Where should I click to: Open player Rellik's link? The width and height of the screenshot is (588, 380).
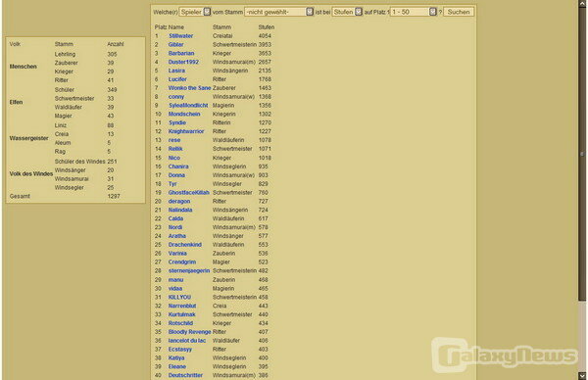point(175,149)
